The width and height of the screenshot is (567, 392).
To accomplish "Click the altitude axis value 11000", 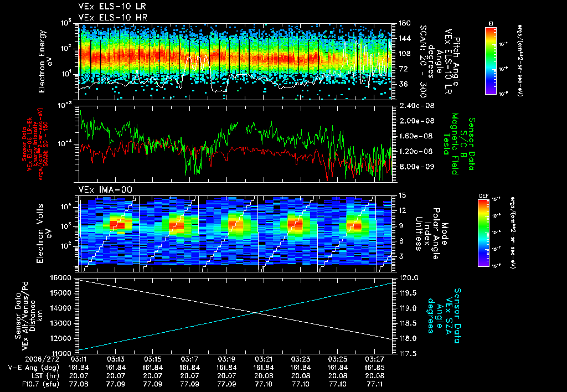I will [61, 353].
